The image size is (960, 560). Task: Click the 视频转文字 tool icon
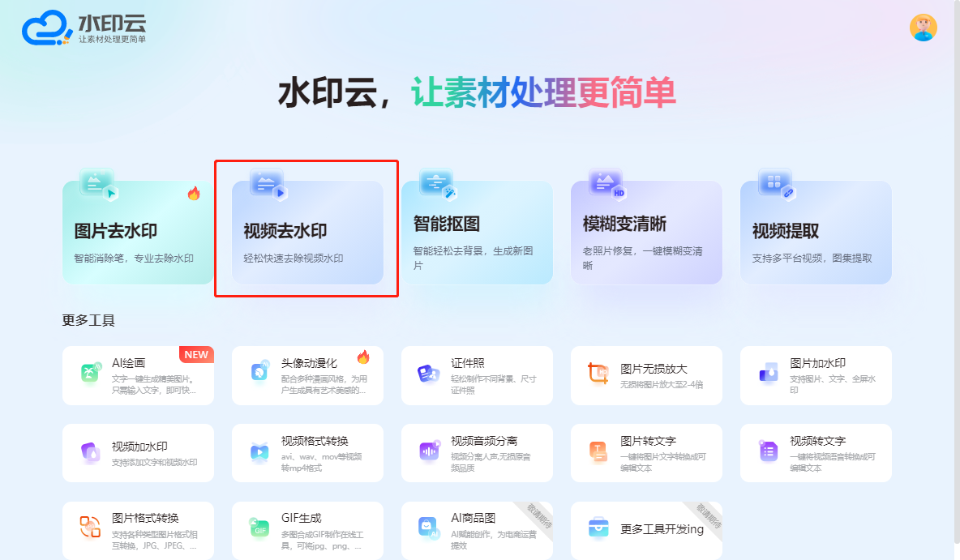pyautogui.click(x=768, y=451)
